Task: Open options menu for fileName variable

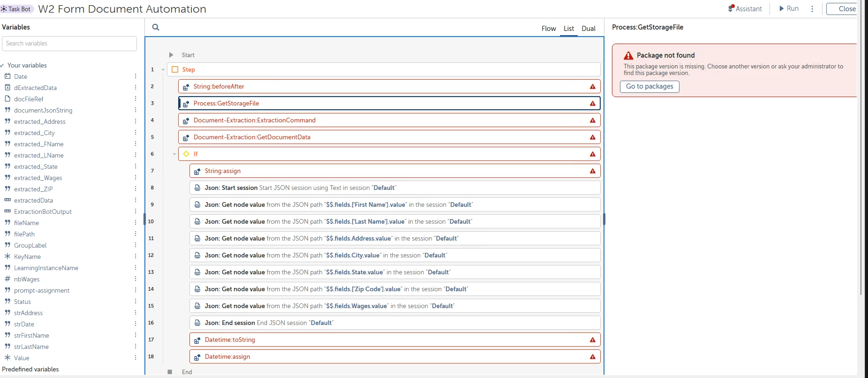Action: 136,222
